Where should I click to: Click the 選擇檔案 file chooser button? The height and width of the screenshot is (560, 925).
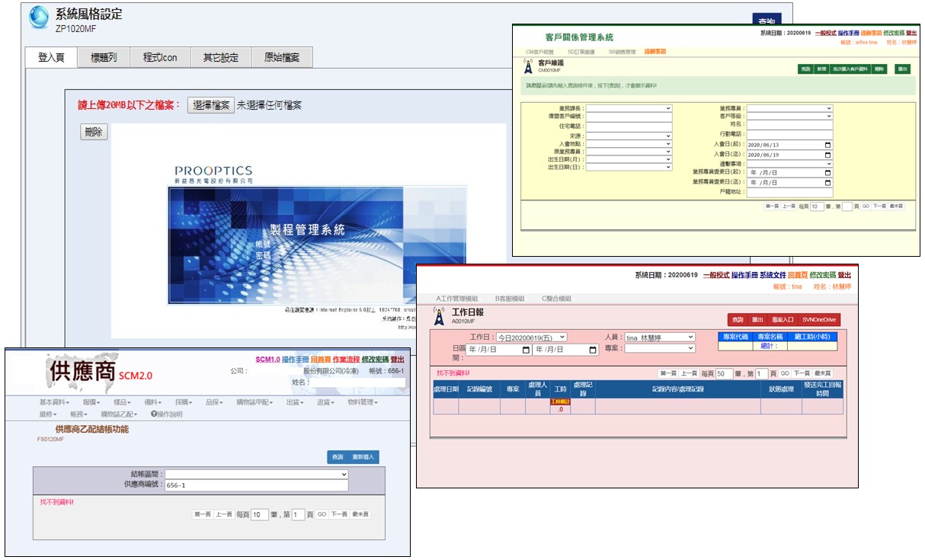click(x=210, y=105)
